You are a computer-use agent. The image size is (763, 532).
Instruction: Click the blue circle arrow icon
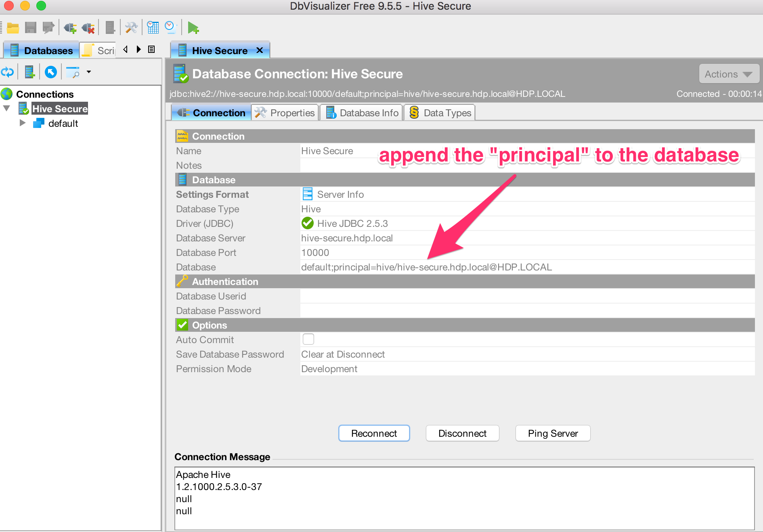pos(50,72)
